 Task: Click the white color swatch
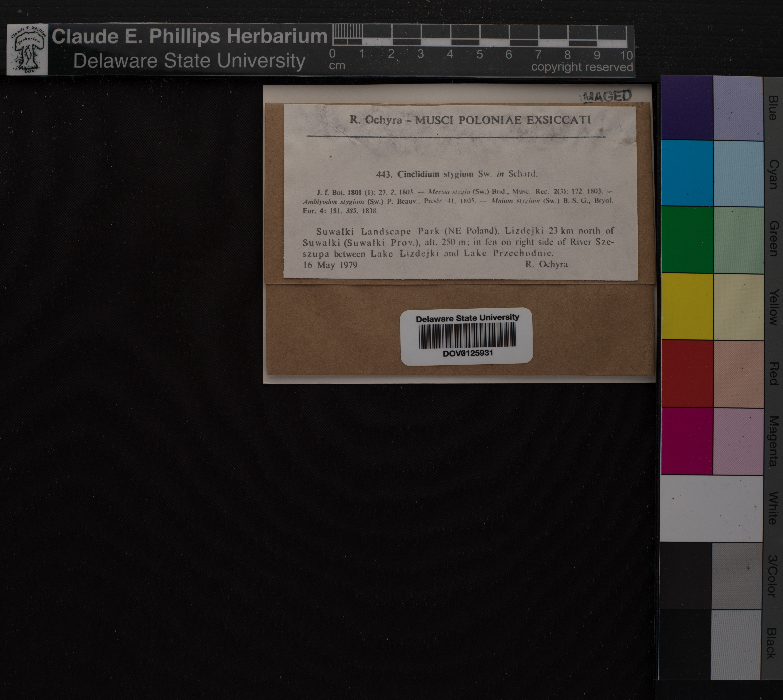click(711, 508)
